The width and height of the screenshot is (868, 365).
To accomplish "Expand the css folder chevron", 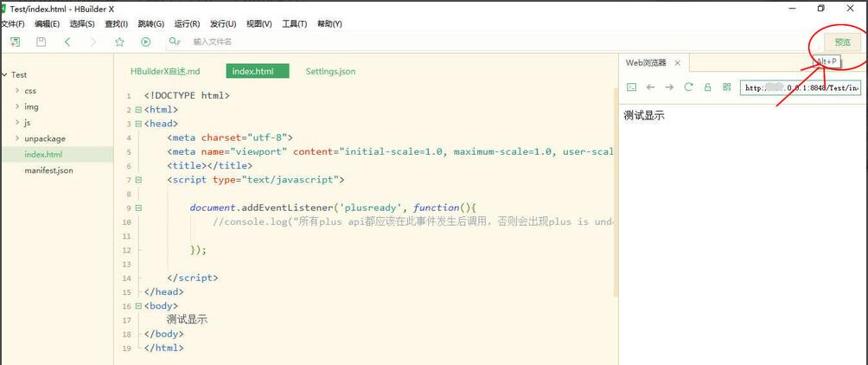I will [17, 90].
